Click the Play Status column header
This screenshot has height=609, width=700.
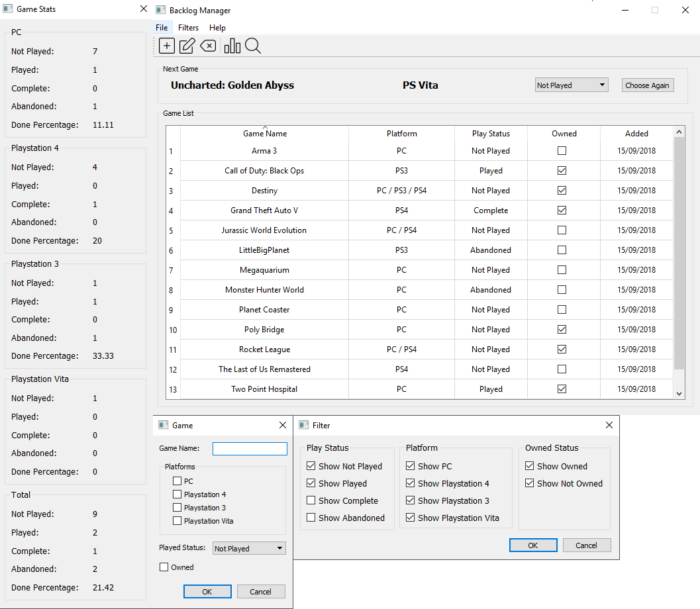[491, 134]
